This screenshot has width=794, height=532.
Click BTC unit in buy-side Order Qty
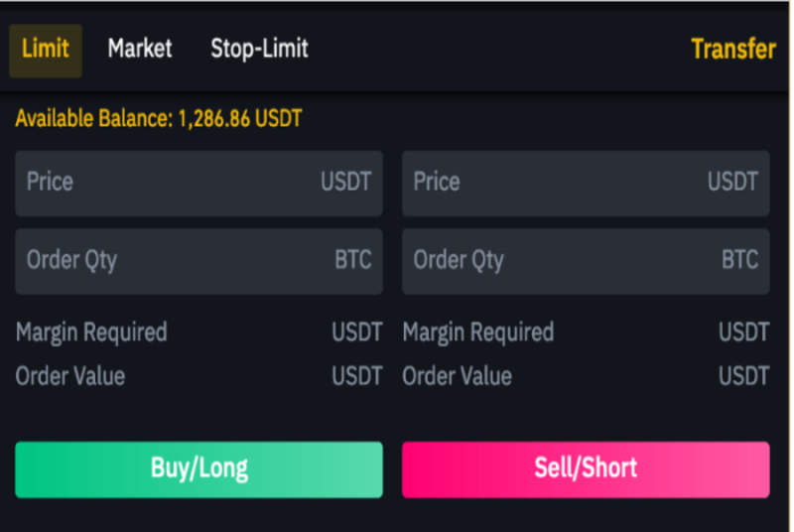point(353,260)
